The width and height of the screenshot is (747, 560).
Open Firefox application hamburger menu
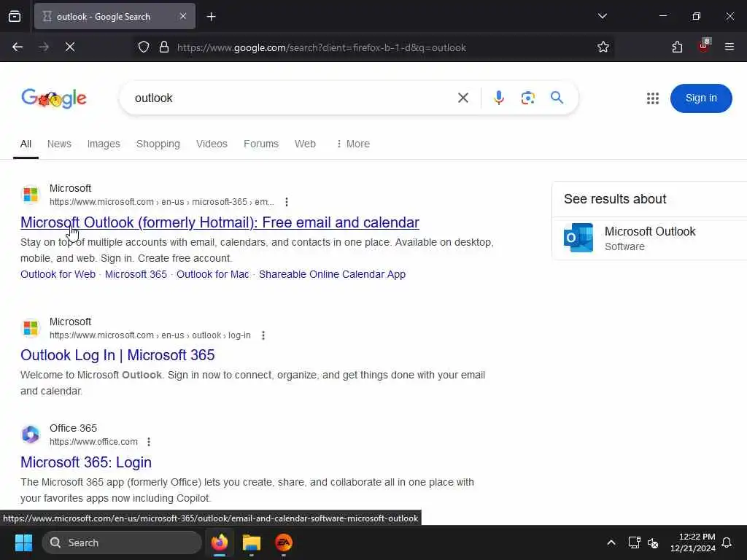729,47
